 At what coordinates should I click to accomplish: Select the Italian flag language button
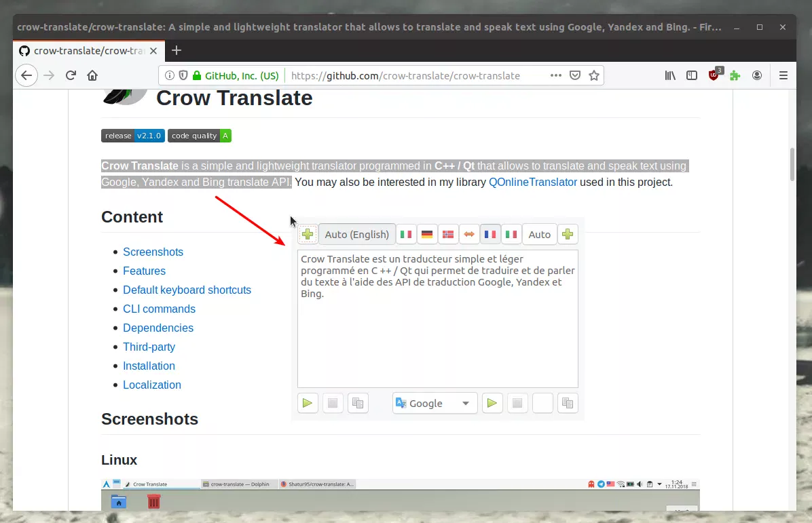[406, 234]
